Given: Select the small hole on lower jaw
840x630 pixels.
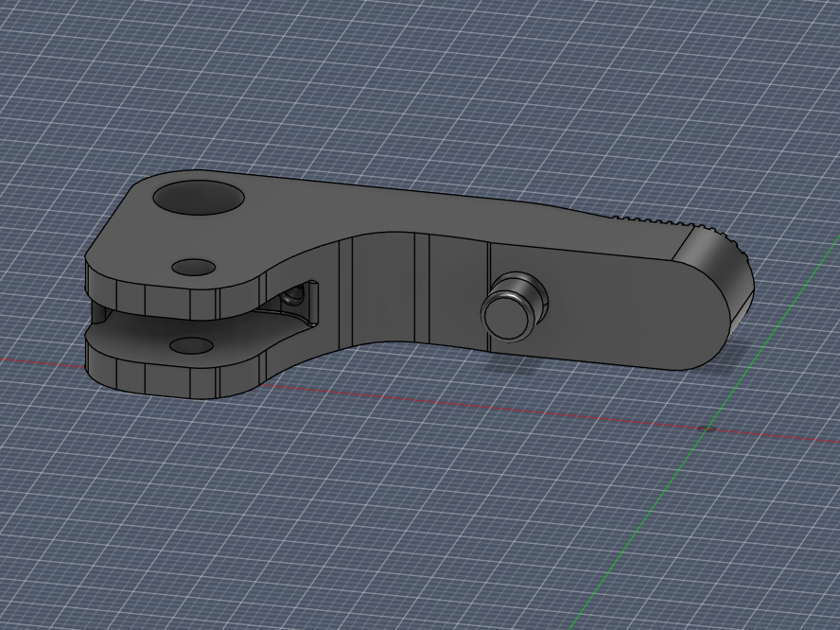Looking at the screenshot, I should (x=191, y=345).
